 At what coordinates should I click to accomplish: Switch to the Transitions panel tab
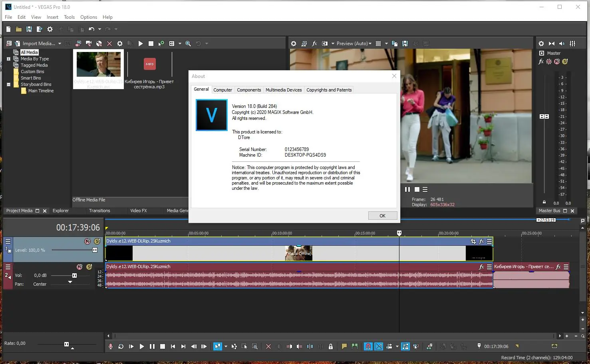click(x=99, y=211)
